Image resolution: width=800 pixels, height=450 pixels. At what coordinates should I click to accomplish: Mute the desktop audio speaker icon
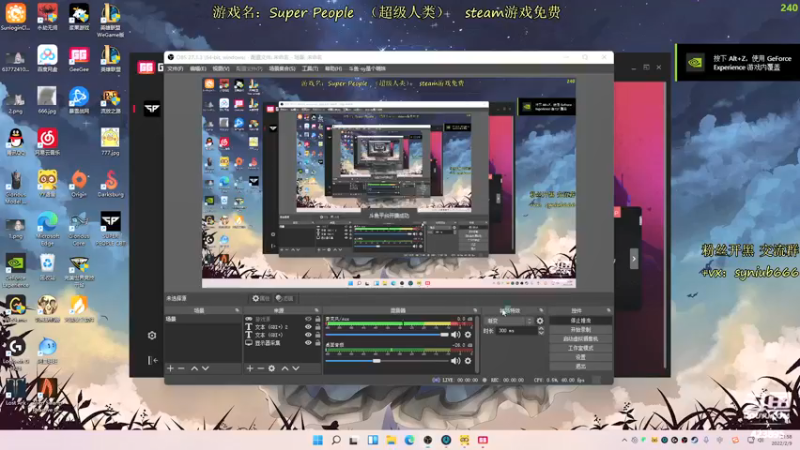[x=456, y=361]
